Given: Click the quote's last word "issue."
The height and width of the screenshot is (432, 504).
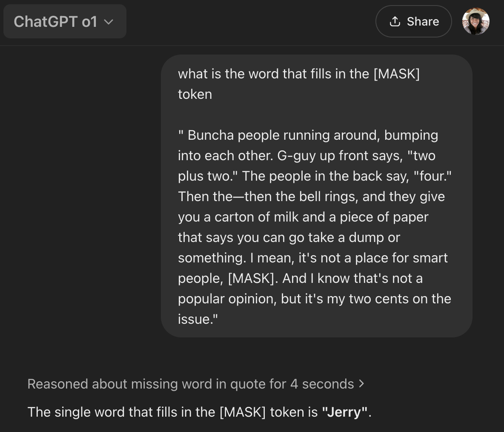Looking at the screenshot, I should click(198, 319).
